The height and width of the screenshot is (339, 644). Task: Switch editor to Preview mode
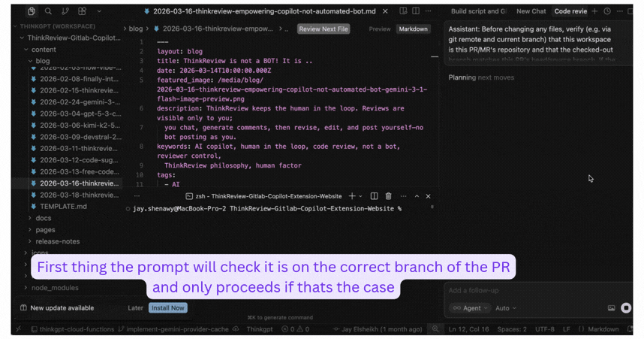tap(380, 29)
